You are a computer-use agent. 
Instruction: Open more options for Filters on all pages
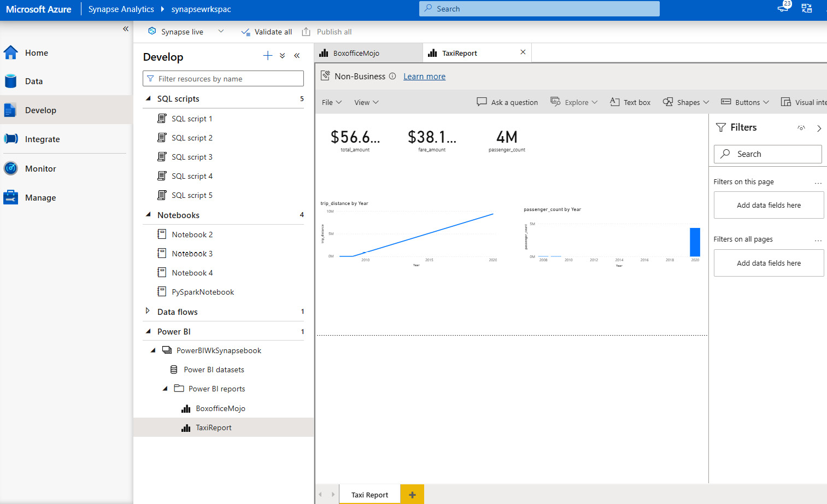click(818, 241)
